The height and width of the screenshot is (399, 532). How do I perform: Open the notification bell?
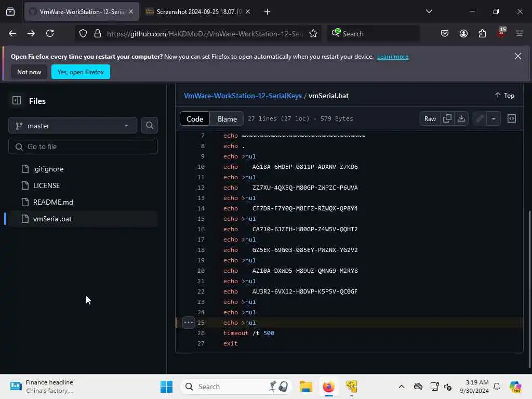pos(497,387)
